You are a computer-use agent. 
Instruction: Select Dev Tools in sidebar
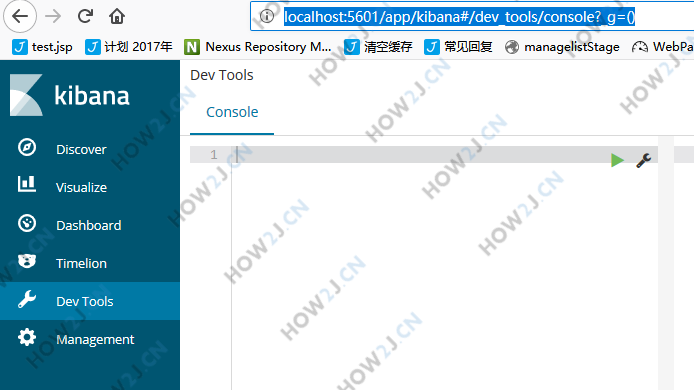point(90,301)
